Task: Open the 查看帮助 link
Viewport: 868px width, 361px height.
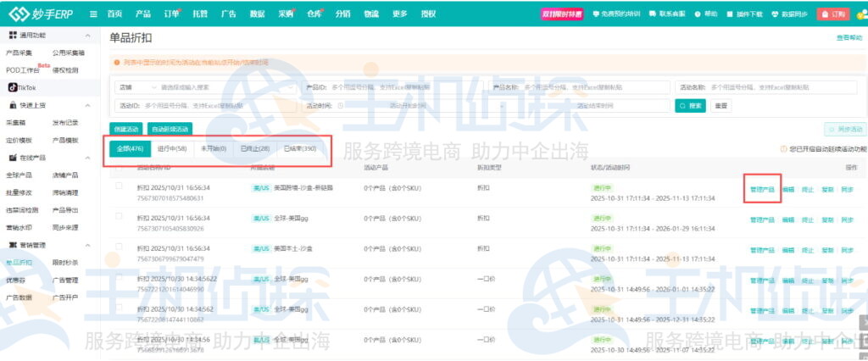Action: tap(849, 37)
